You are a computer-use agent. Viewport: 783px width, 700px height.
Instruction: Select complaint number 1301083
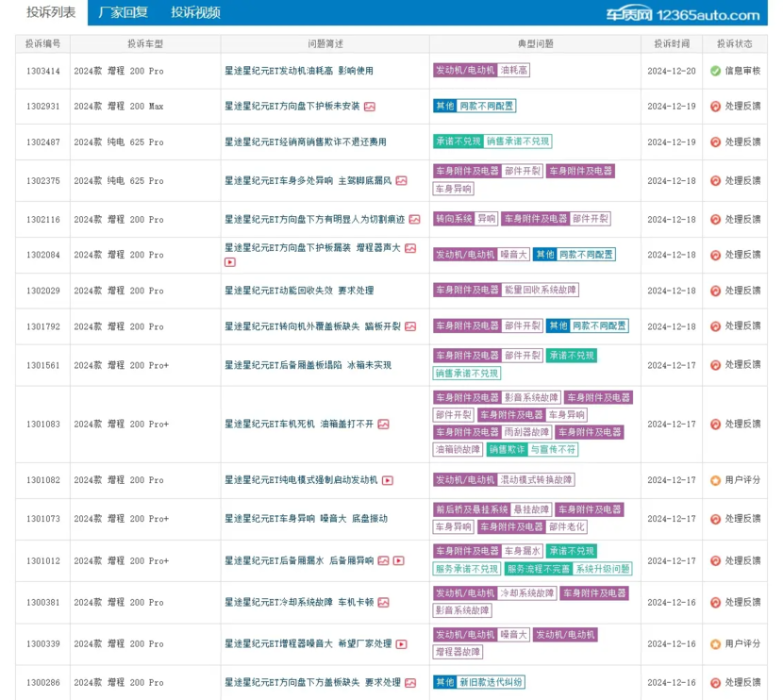coord(43,425)
